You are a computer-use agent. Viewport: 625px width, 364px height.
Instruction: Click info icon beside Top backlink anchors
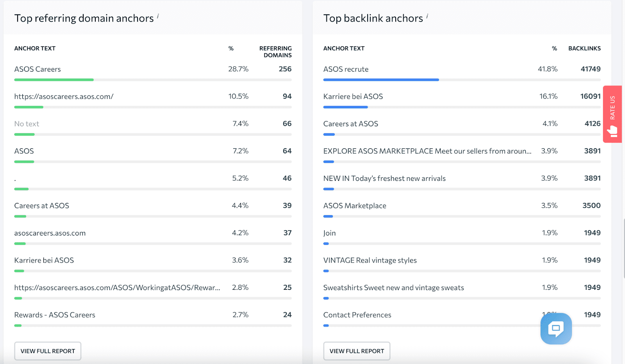coord(427,16)
